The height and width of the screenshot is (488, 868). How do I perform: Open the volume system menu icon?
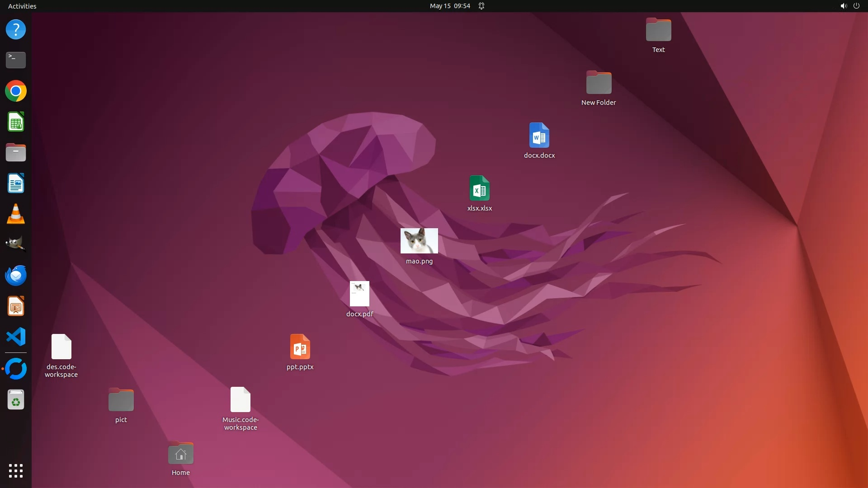point(843,6)
